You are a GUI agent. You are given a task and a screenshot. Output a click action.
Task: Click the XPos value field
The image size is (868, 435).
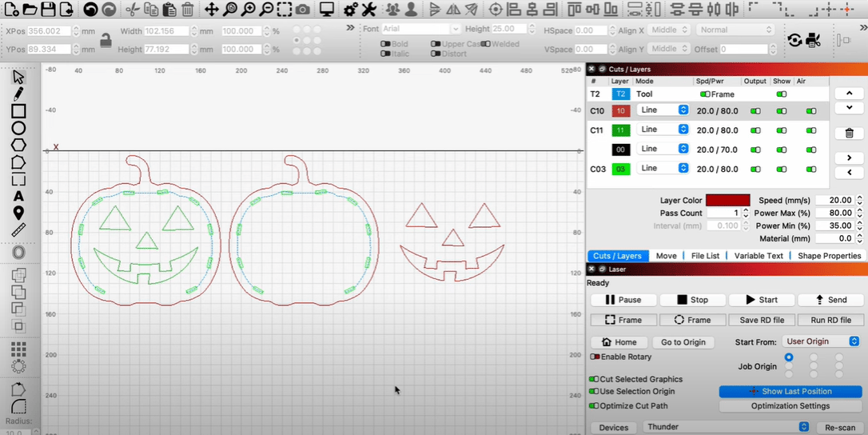tap(49, 31)
